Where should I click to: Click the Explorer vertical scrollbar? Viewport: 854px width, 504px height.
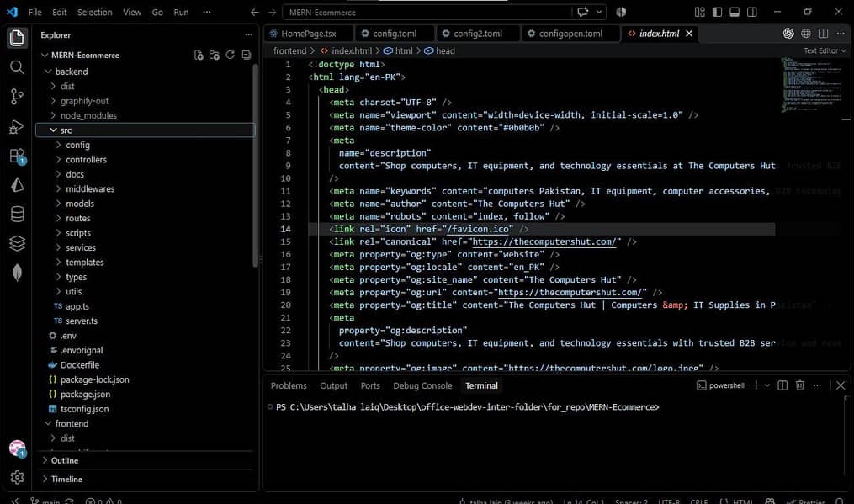[x=256, y=167]
